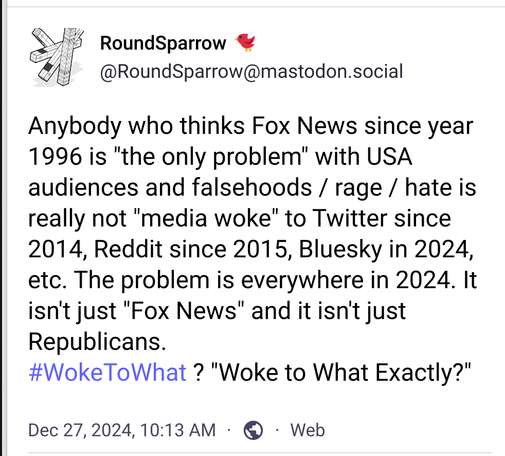Follow the #WokeToWhat hashtag link
Screen dimensions: 505x456
coord(107,372)
